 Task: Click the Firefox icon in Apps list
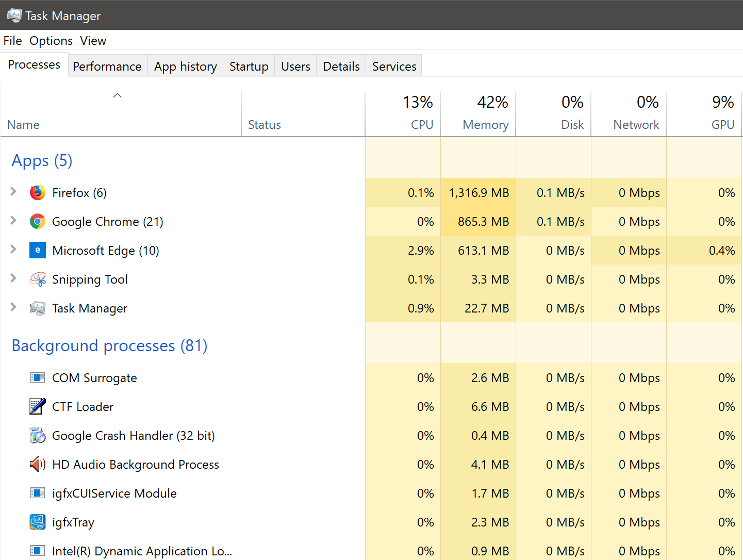coord(38,193)
